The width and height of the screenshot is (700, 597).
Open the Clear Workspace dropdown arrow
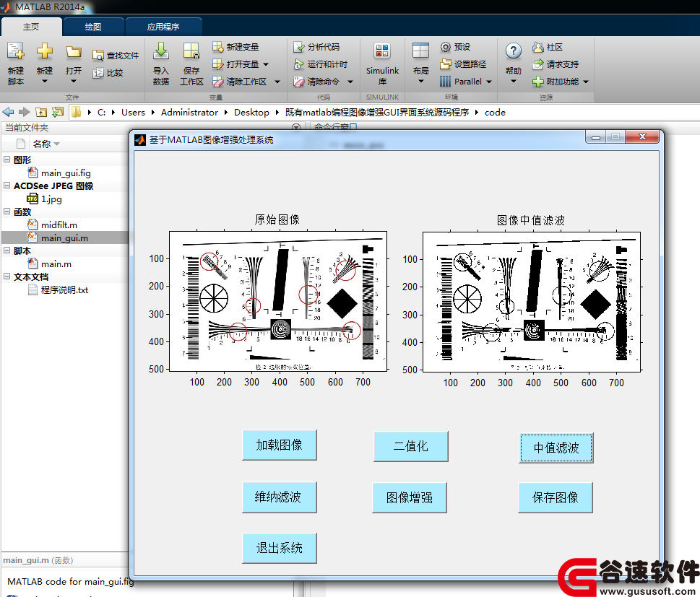(x=277, y=82)
